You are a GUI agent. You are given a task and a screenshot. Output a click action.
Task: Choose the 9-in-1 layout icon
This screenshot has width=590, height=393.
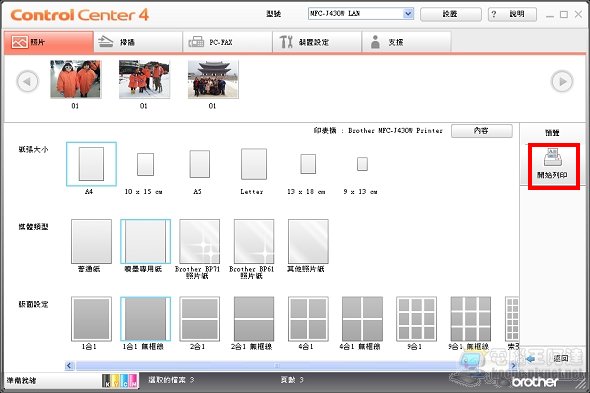click(416, 318)
